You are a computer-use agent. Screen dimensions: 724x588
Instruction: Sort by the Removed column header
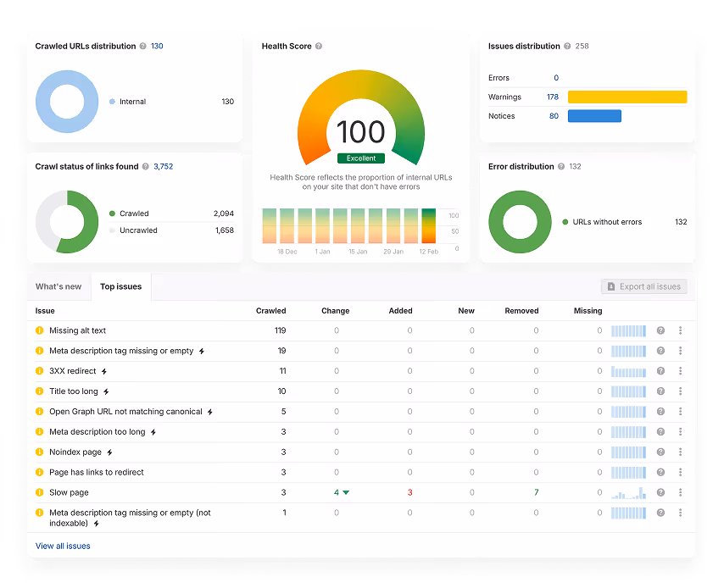tap(521, 311)
